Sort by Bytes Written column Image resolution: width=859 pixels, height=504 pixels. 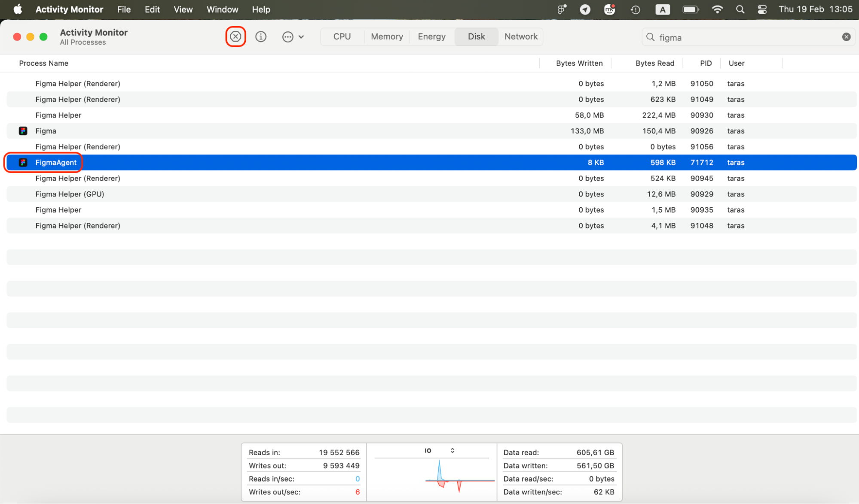tap(579, 63)
